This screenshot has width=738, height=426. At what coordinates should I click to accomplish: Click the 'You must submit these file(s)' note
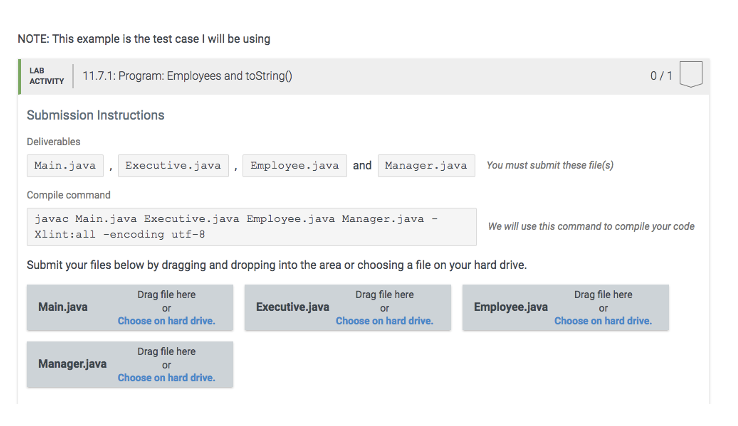click(549, 165)
